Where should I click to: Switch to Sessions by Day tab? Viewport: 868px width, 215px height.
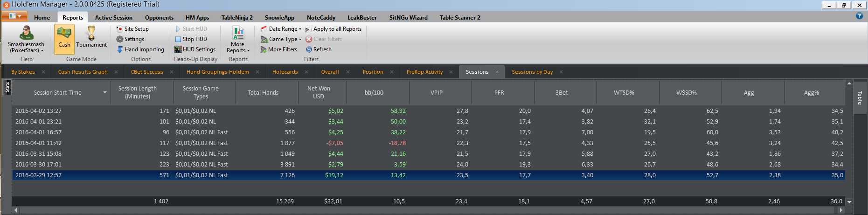[532, 72]
